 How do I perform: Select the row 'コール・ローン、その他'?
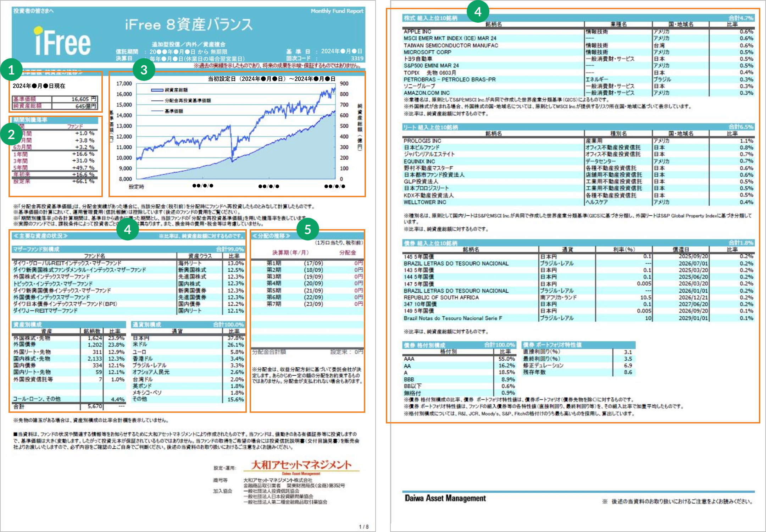tap(69, 399)
